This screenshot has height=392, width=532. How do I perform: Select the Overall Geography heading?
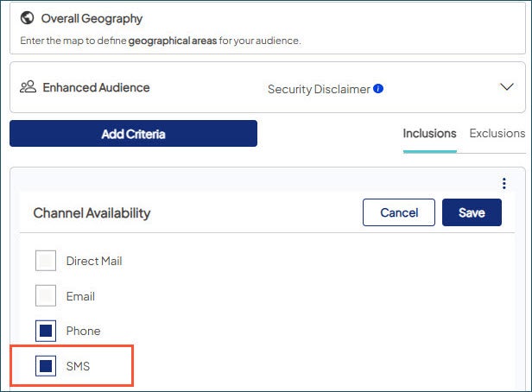tap(92, 19)
